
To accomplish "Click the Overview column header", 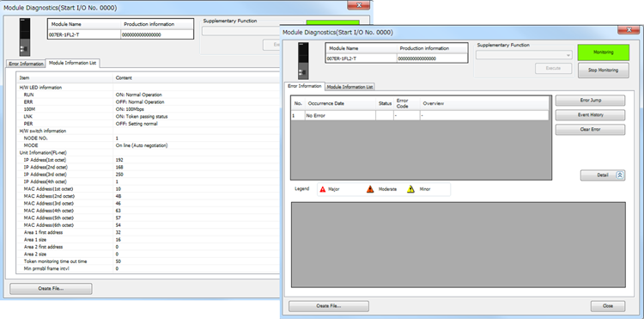I will click(x=484, y=103).
